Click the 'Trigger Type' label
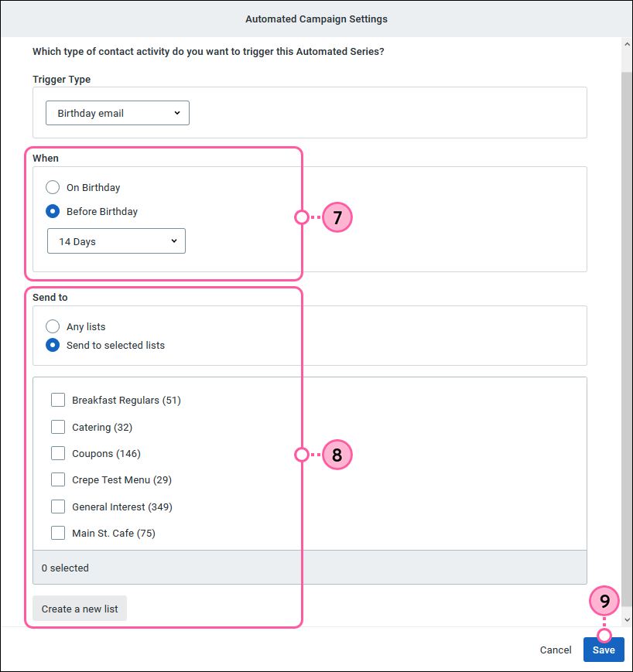 click(62, 80)
